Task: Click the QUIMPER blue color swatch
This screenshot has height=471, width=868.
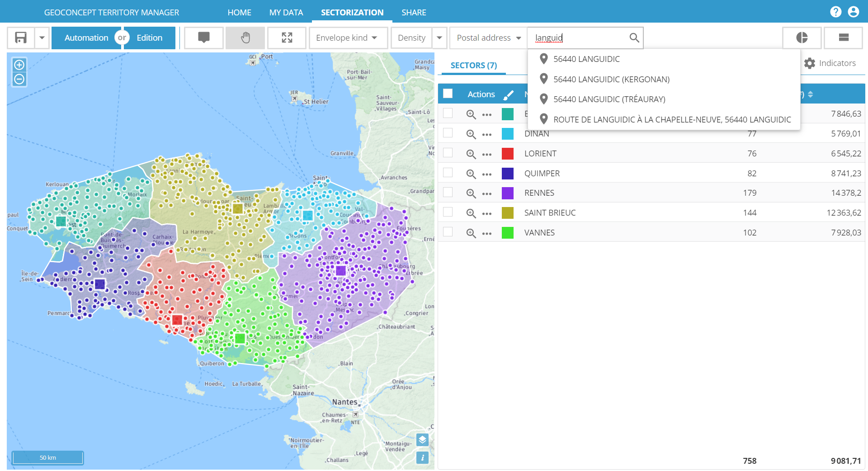Action: tap(508, 174)
